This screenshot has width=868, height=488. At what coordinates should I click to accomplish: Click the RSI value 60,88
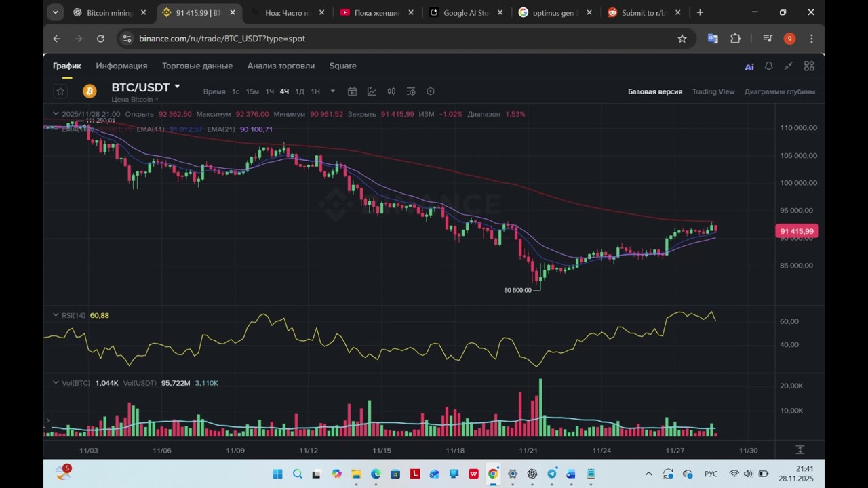tap(99, 315)
